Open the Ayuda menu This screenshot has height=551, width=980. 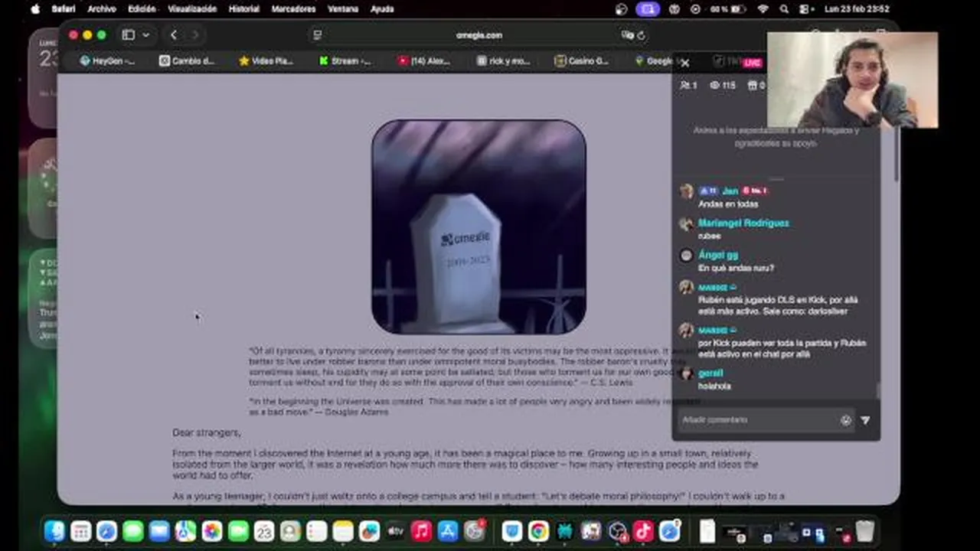(382, 9)
